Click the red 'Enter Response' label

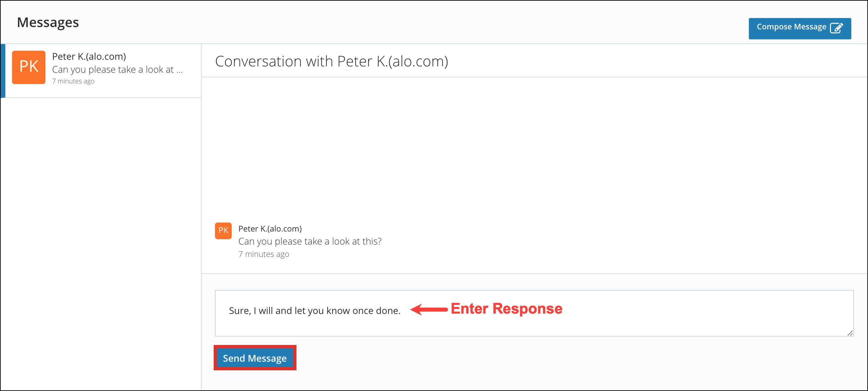(506, 309)
